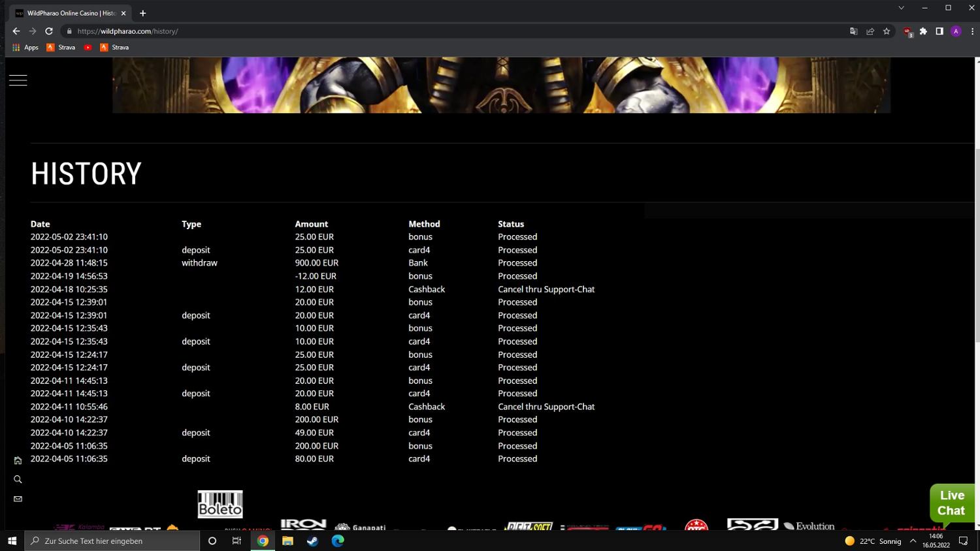Open a new browser tab

[143, 13]
